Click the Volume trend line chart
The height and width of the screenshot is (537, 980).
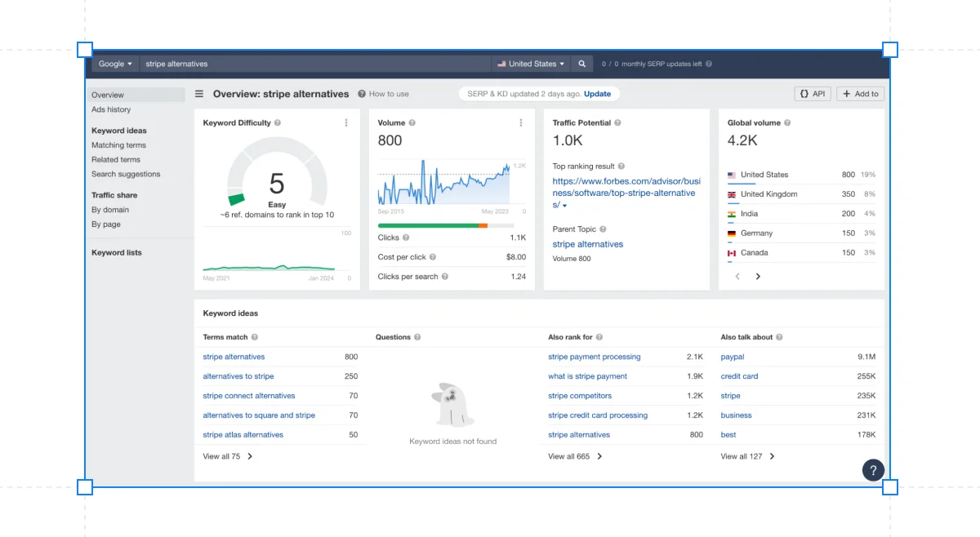point(443,183)
